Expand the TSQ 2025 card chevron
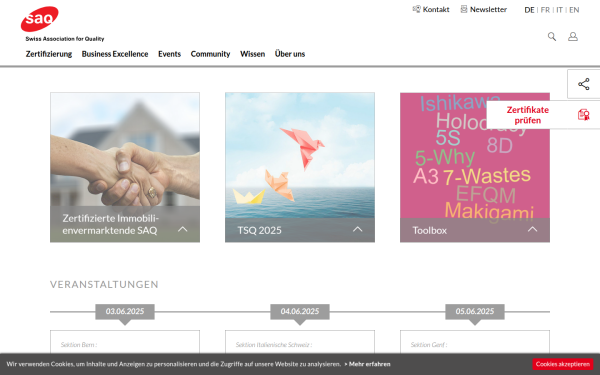600x375 pixels. 357,229
